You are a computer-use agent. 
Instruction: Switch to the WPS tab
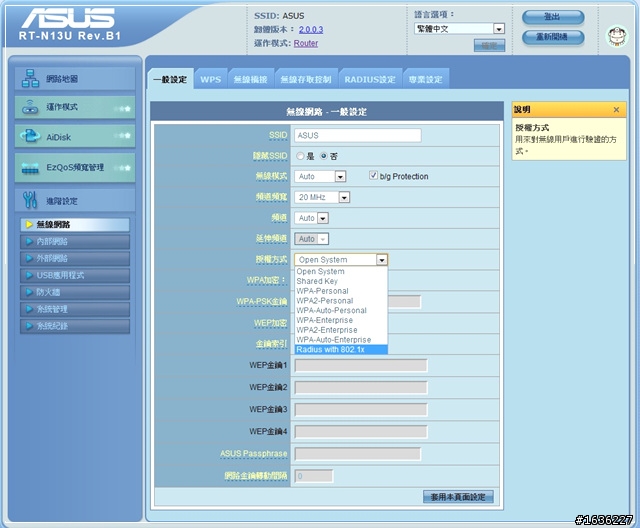pyautogui.click(x=211, y=79)
